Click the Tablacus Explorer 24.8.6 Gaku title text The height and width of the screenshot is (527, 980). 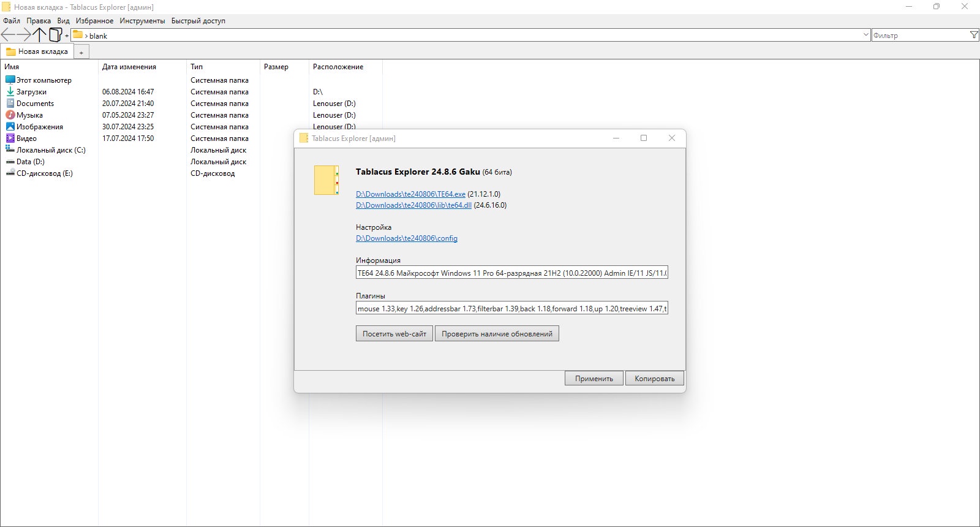(x=418, y=172)
